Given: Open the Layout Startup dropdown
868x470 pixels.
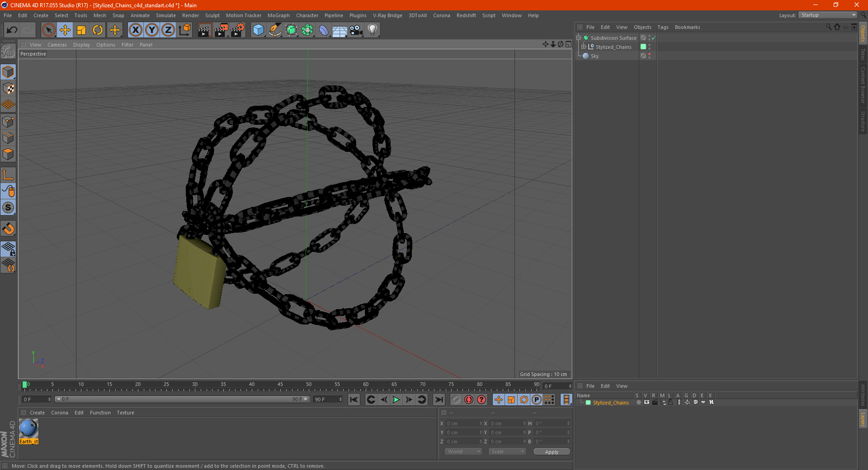Looking at the screenshot, I should click(828, 15).
